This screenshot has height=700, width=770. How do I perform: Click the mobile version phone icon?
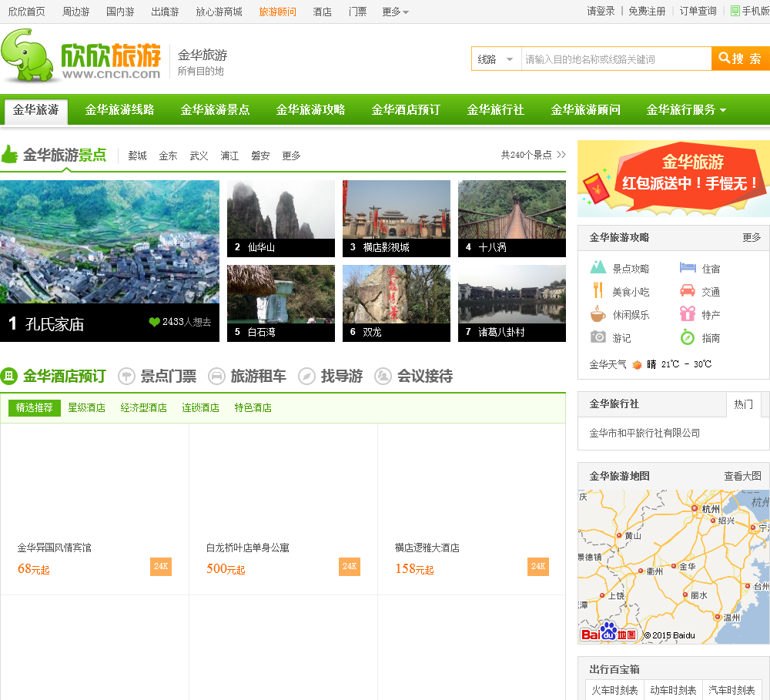[x=735, y=11]
